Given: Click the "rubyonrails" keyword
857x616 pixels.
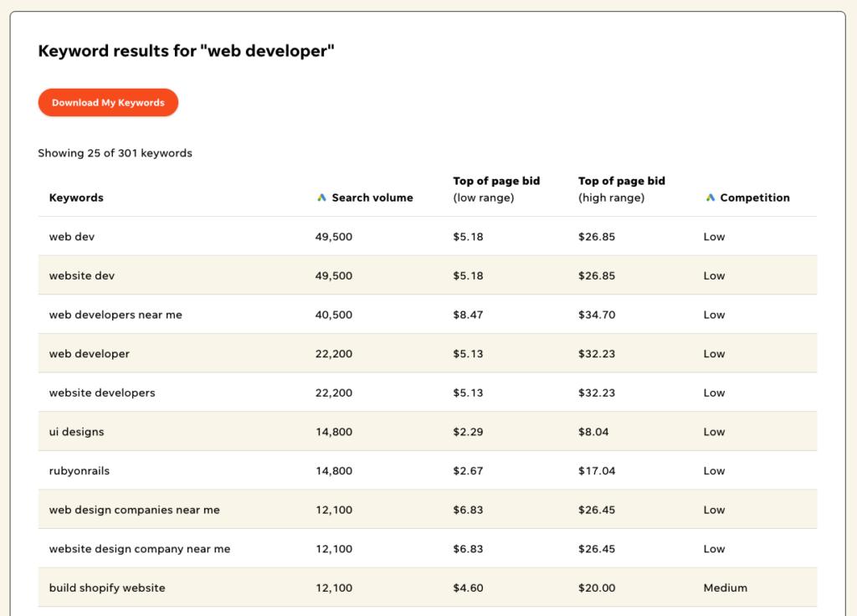Looking at the screenshot, I should [x=79, y=470].
